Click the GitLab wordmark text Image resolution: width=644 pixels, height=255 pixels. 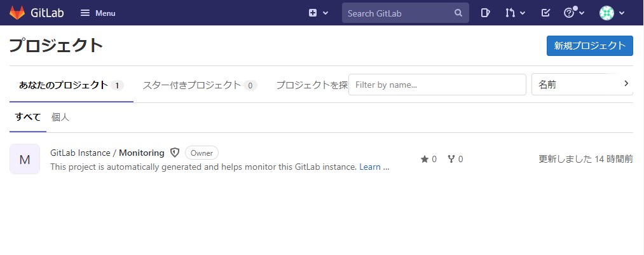pyautogui.click(x=47, y=13)
